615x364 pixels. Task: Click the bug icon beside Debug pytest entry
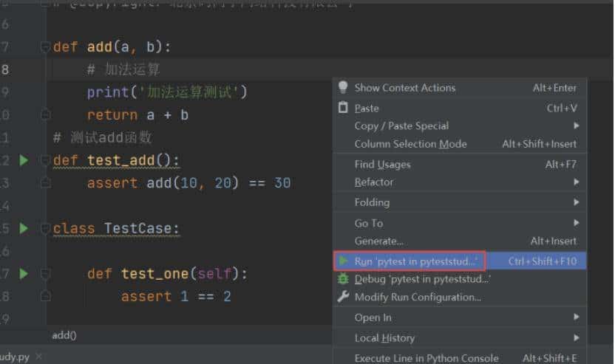click(x=343, y=278)
